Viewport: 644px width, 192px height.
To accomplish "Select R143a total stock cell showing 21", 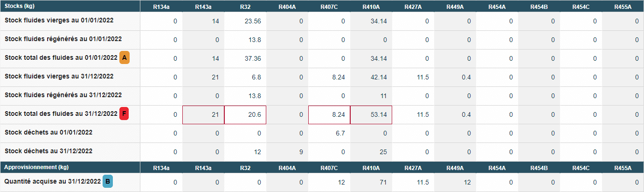I will coord(203,114).
